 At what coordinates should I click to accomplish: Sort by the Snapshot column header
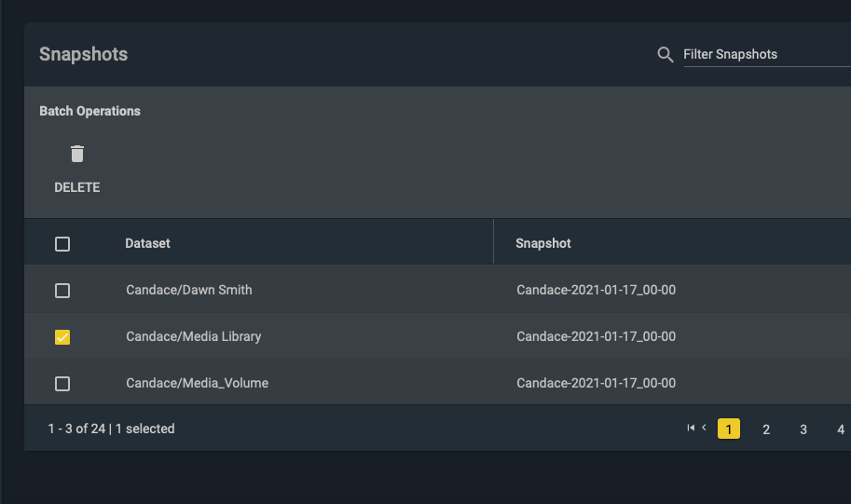543,243
